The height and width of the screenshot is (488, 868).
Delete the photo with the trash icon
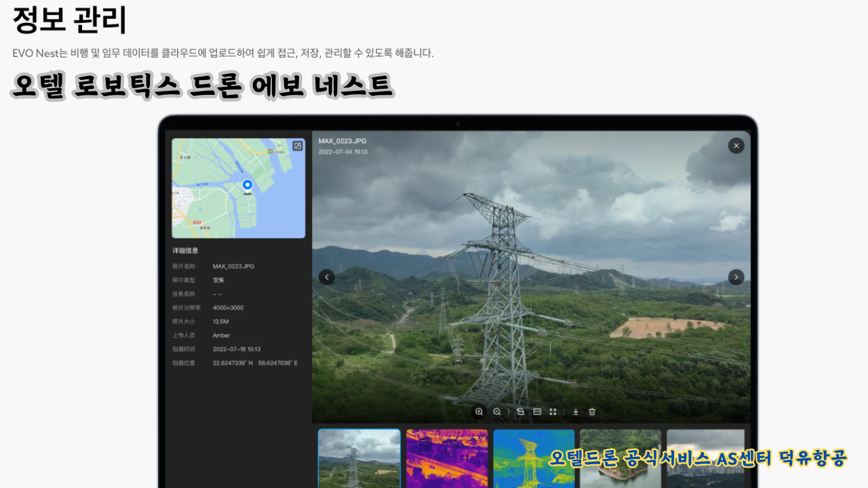[x=592, y=411]
